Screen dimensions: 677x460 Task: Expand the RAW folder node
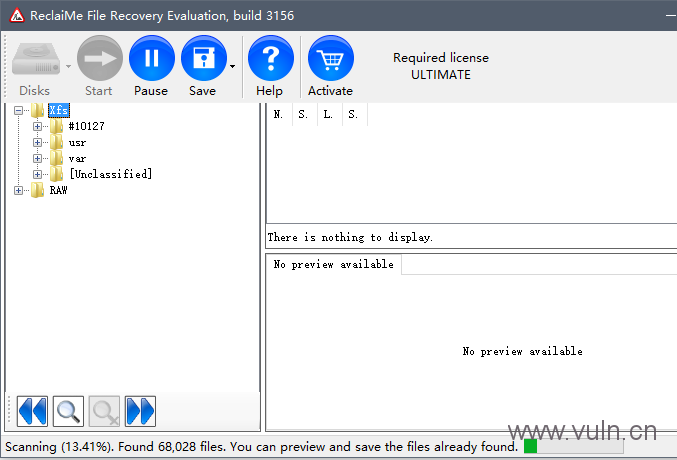point(18,190)
